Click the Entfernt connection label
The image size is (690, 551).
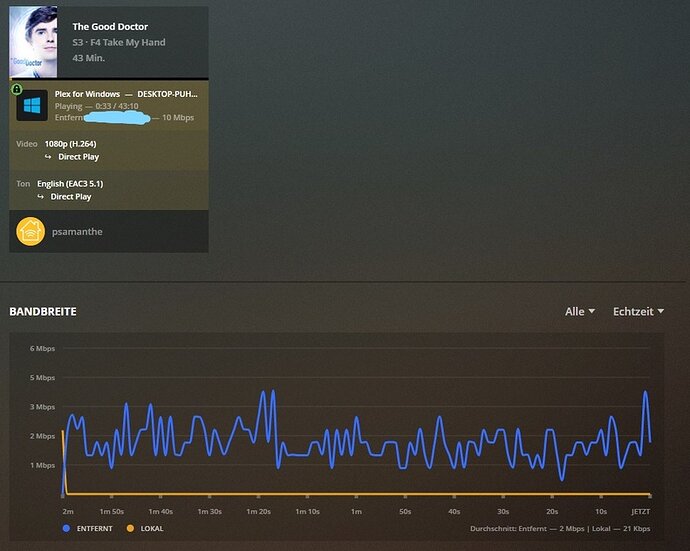click(69, 118)
